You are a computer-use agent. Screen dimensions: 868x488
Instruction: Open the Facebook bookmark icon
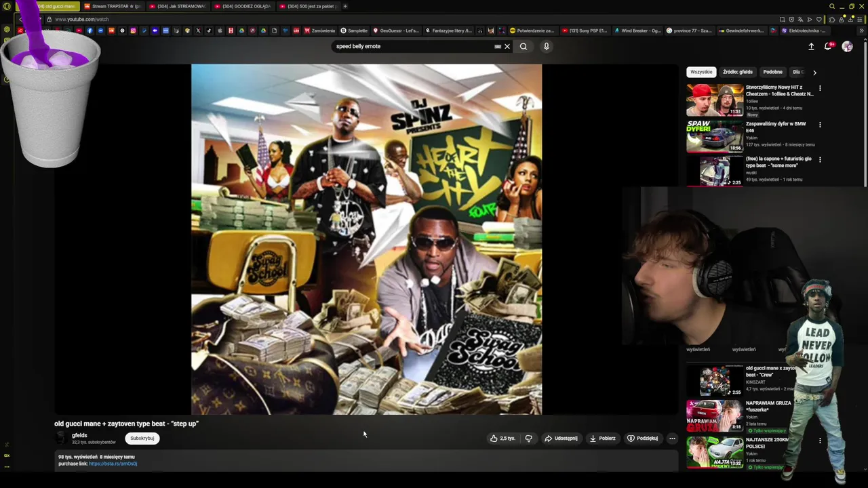[90, 30]
